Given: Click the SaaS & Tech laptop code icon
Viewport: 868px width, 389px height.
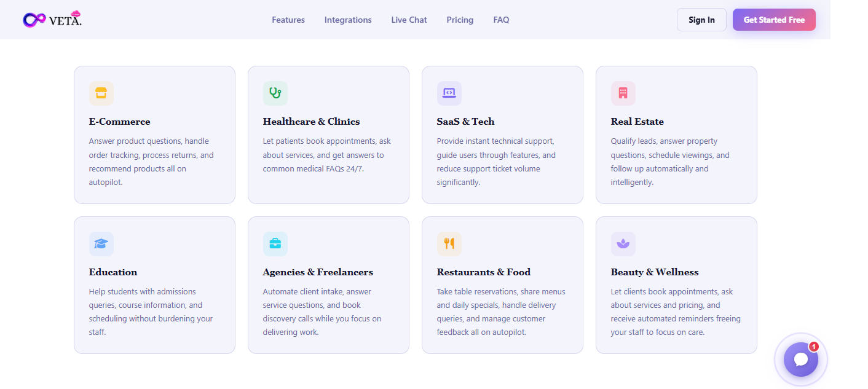Looking at the screenshot, I should click(x=449, y=93).
